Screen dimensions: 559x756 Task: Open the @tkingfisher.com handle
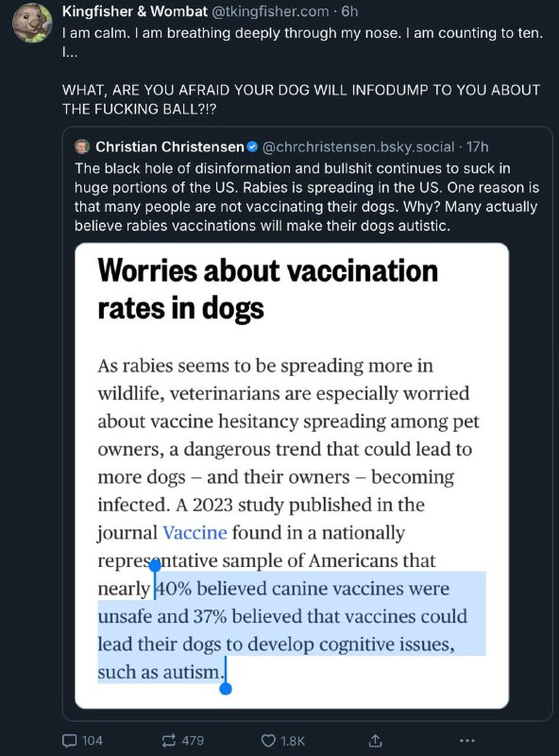click(270, 11)
